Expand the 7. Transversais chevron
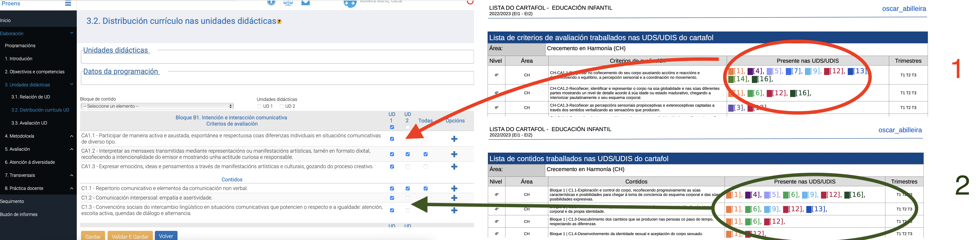Screen dimensions: 980x240 coord(72,175)
